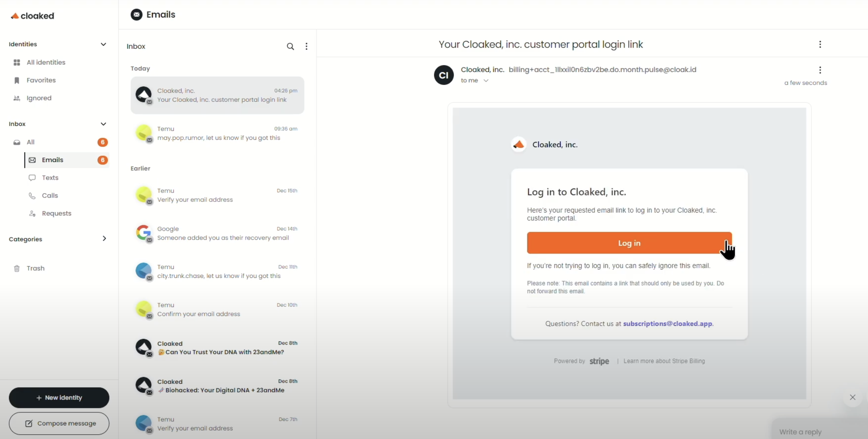
Task: Open sender row three-dot menu
Action: point(820,70)
